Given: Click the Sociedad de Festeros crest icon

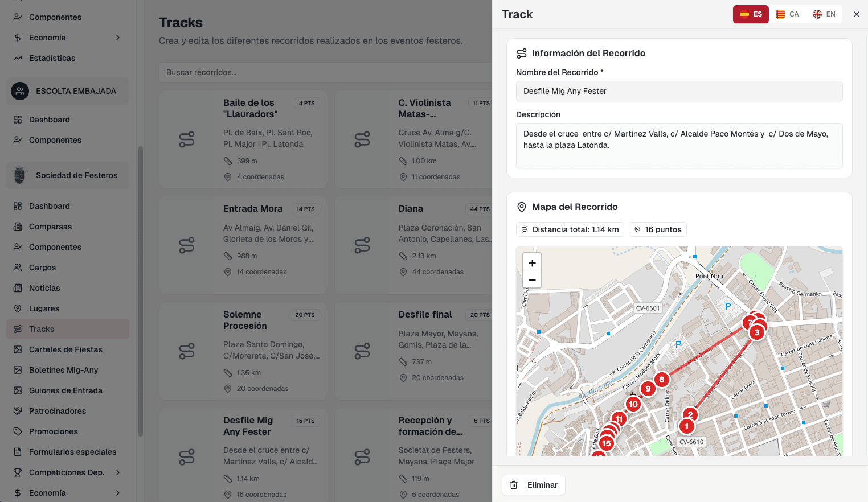Looking at the screenshot, I should tap(20, 175).
